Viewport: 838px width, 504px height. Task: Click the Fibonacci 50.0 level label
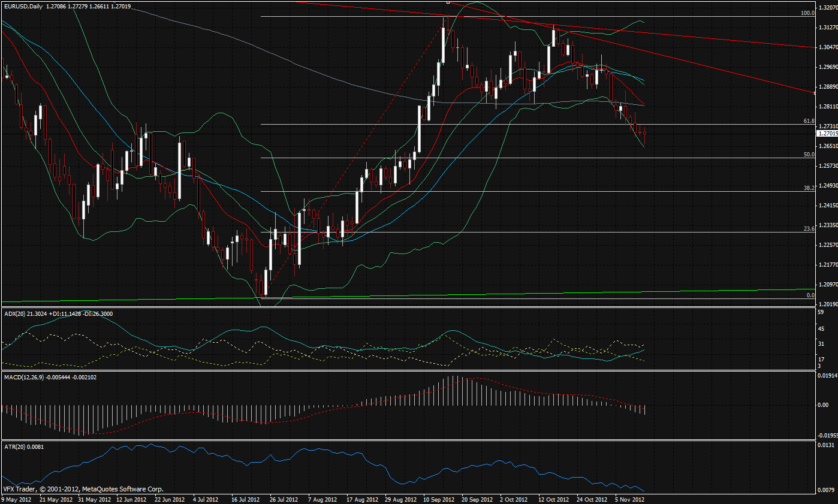coord(809,155)
